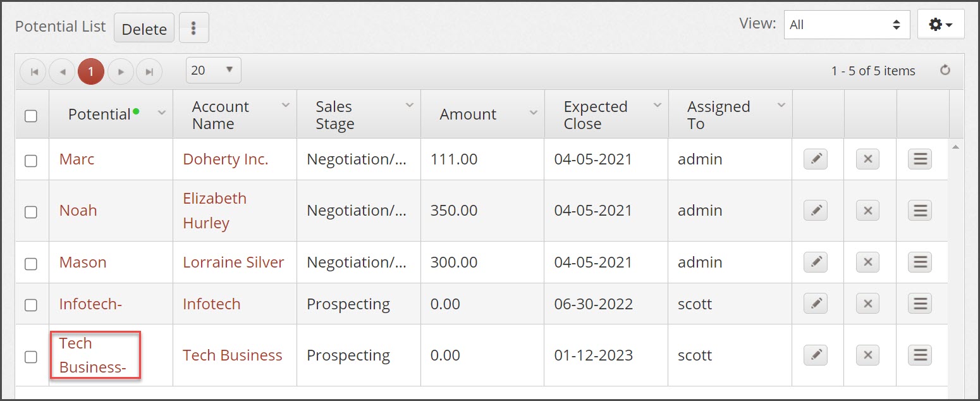Click the refresh icon beside the item count
980x401 pixels.
click(945, 71)
